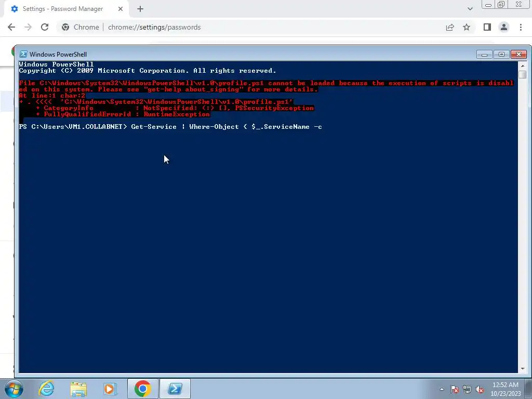This screenshot has width=532, height=399.
Task: Open Chrome's side panel icon
Action: click(487, 27)
